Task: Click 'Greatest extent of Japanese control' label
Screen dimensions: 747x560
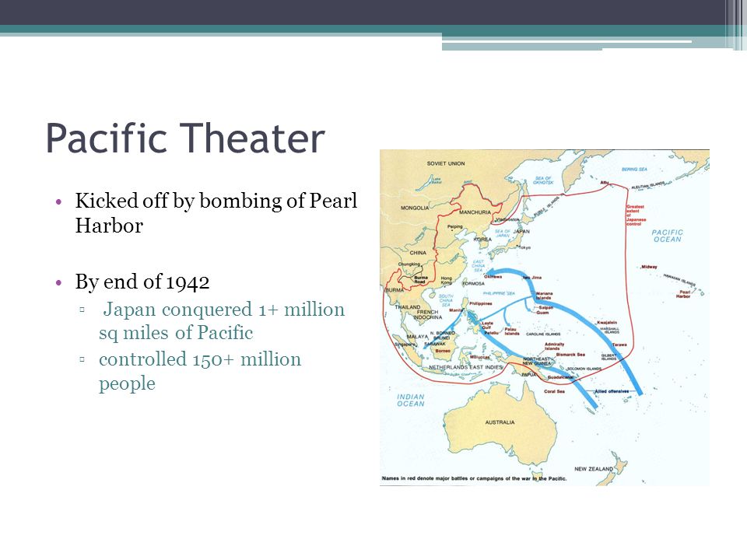Action: coord(636,215)
